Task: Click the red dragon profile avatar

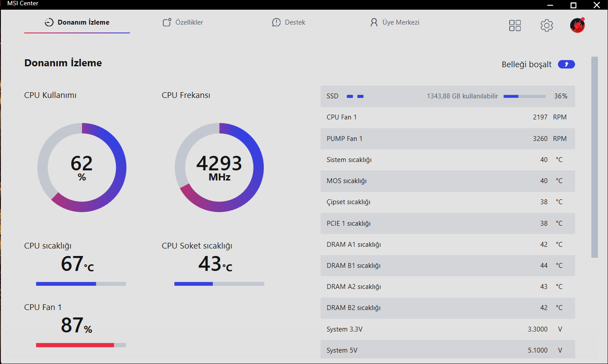Action: [577, 25]
